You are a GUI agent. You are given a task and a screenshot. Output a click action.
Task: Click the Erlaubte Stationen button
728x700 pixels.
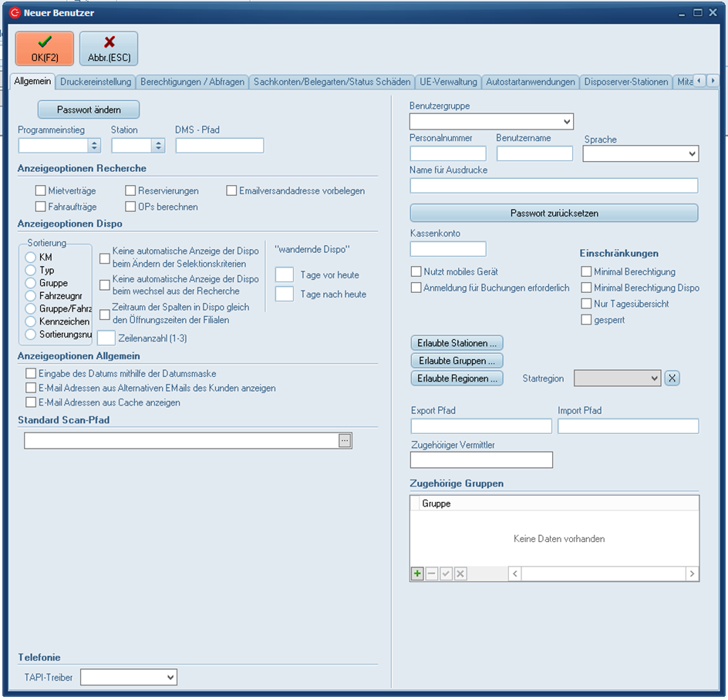457,342
